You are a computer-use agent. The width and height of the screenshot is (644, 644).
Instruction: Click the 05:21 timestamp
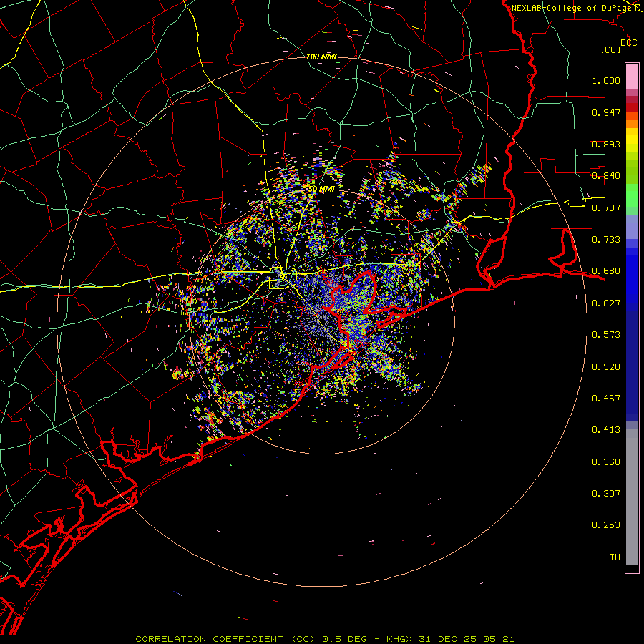click(x=498, y=639)
